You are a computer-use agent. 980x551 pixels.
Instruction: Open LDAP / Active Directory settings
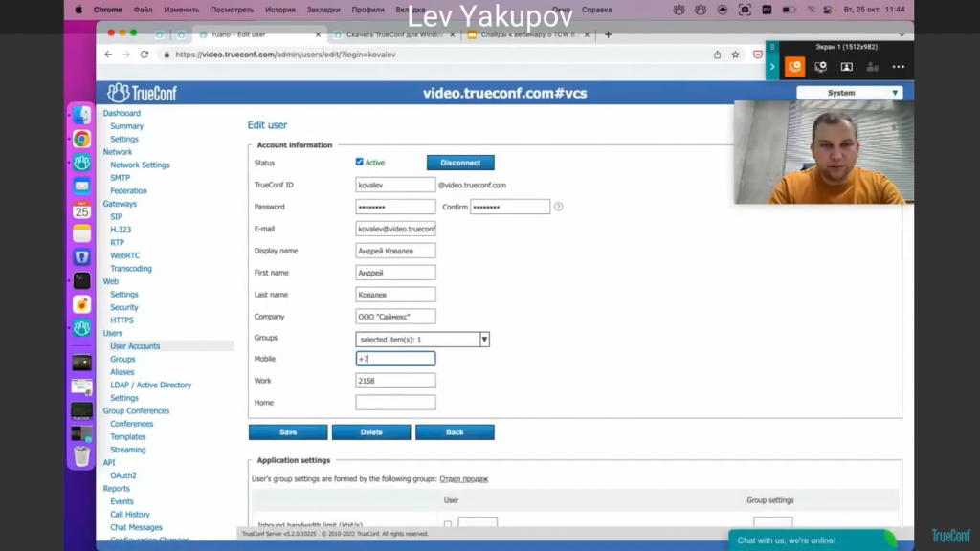click(x=150, y=385)
